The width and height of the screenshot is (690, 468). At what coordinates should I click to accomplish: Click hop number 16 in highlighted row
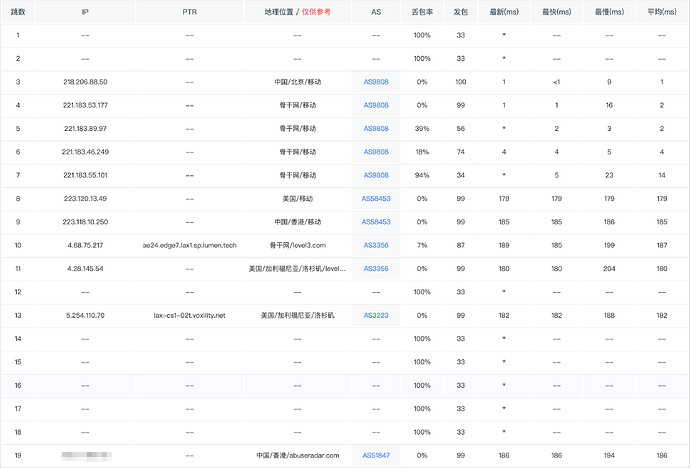point(18,385)
